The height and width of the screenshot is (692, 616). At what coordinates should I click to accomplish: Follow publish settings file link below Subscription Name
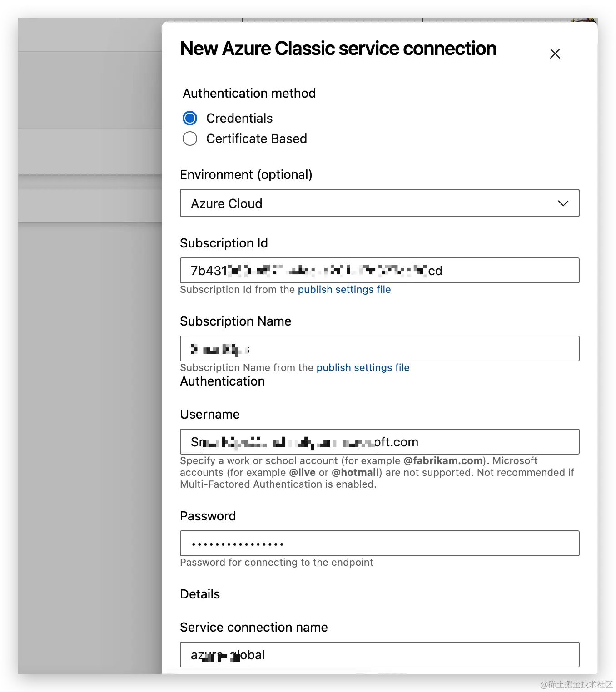pos(363,368)
